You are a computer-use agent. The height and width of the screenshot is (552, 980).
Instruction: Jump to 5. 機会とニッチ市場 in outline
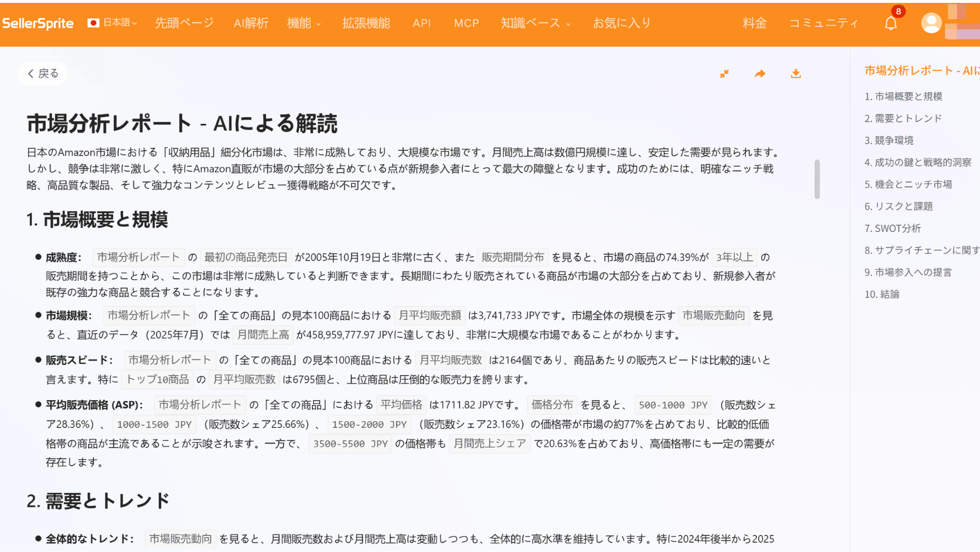coord(908,184)
